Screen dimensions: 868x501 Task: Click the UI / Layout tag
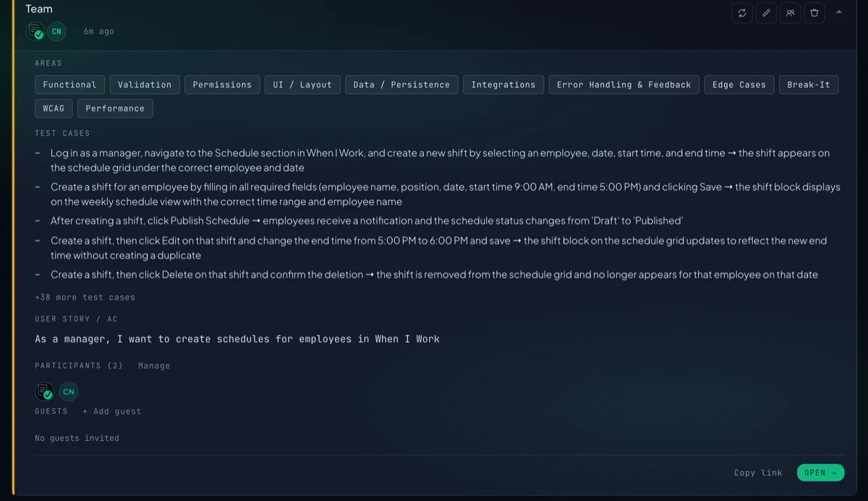tap(302, 85)
